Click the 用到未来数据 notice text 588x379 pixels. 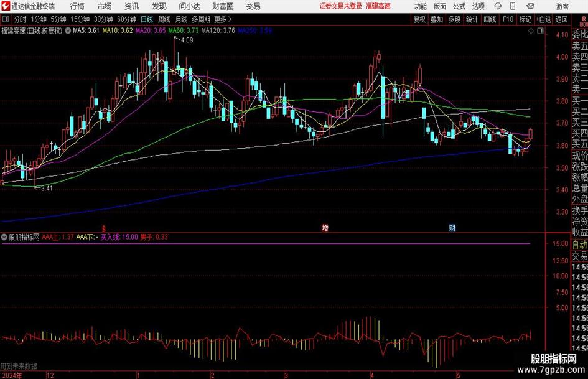[19, 366]
